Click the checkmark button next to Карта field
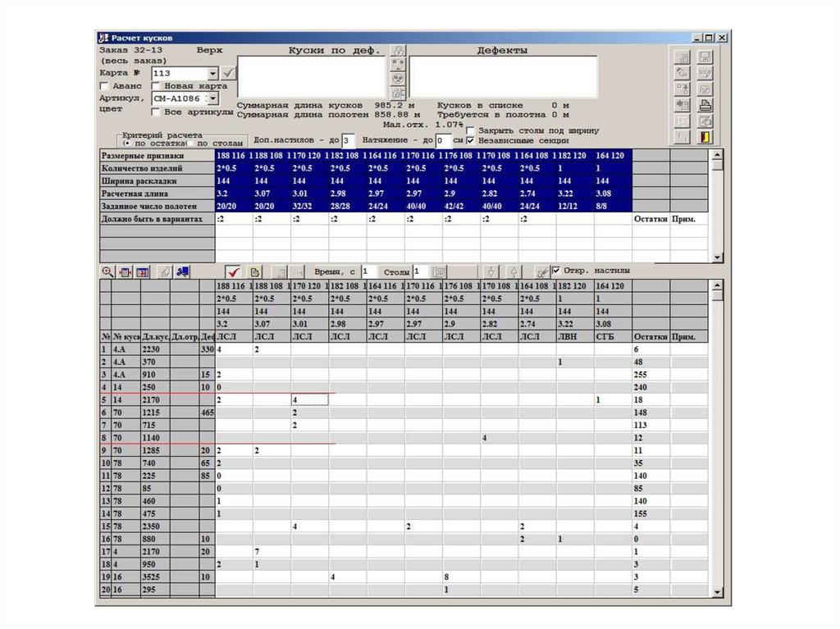 coord(229,73)
